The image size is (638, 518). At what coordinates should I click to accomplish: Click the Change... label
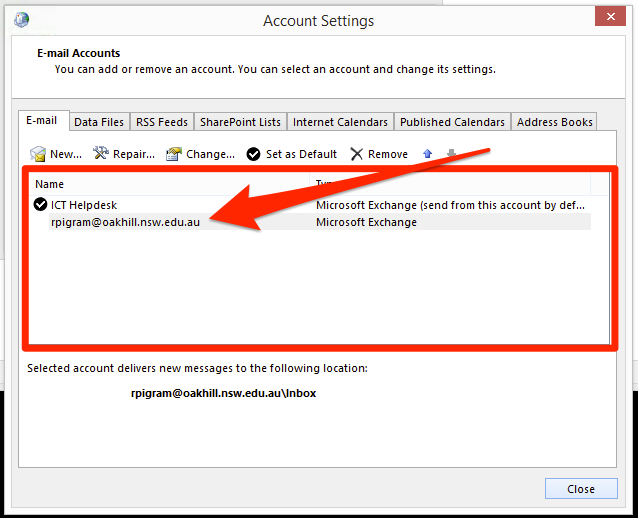(210, 154)
